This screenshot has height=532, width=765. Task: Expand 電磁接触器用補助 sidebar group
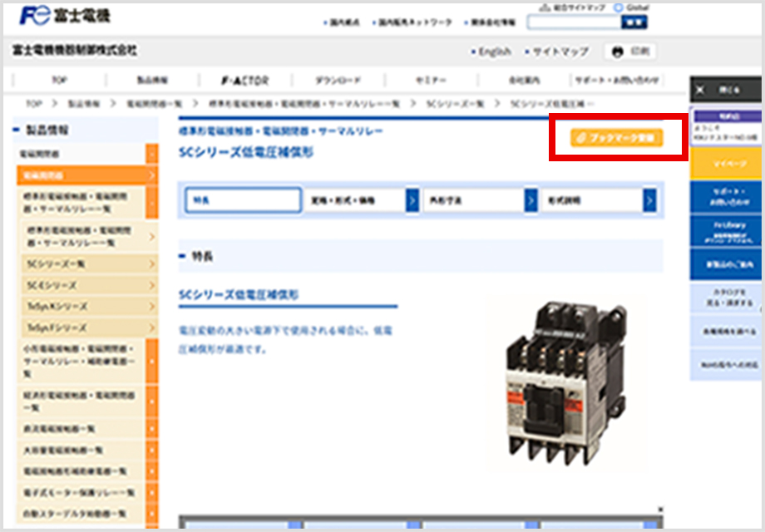[x=152, y=471]
